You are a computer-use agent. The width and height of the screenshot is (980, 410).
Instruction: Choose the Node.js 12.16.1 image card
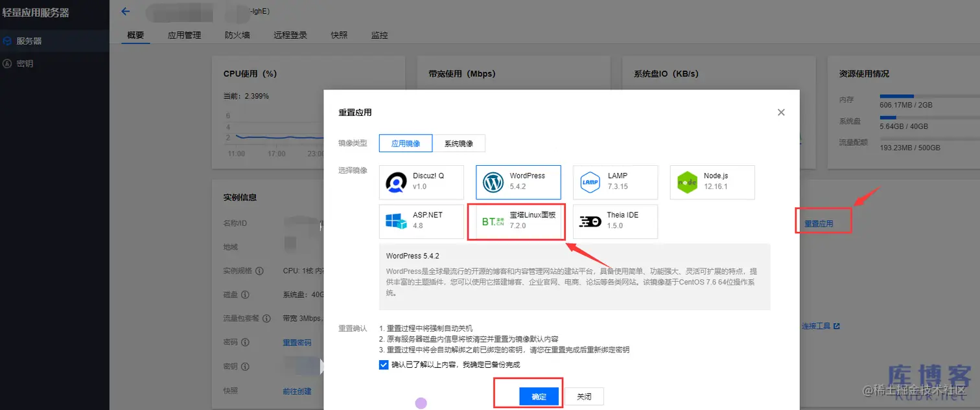[x=712, y=182]
